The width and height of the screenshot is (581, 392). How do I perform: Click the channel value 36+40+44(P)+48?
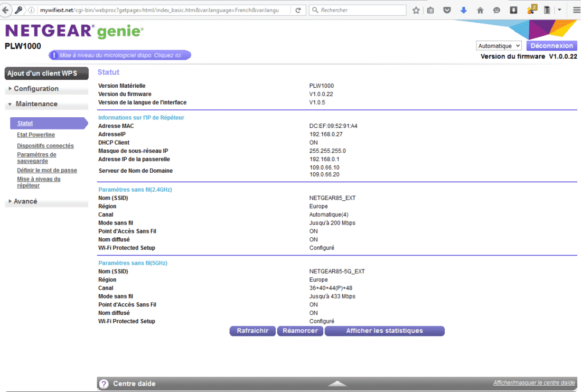(331, 288)
